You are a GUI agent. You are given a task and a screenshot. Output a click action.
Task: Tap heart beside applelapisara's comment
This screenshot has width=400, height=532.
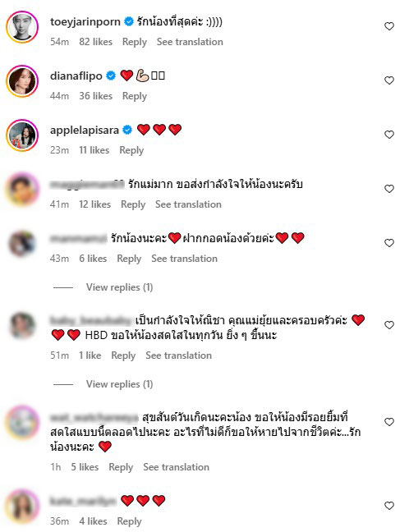(389, 135)
